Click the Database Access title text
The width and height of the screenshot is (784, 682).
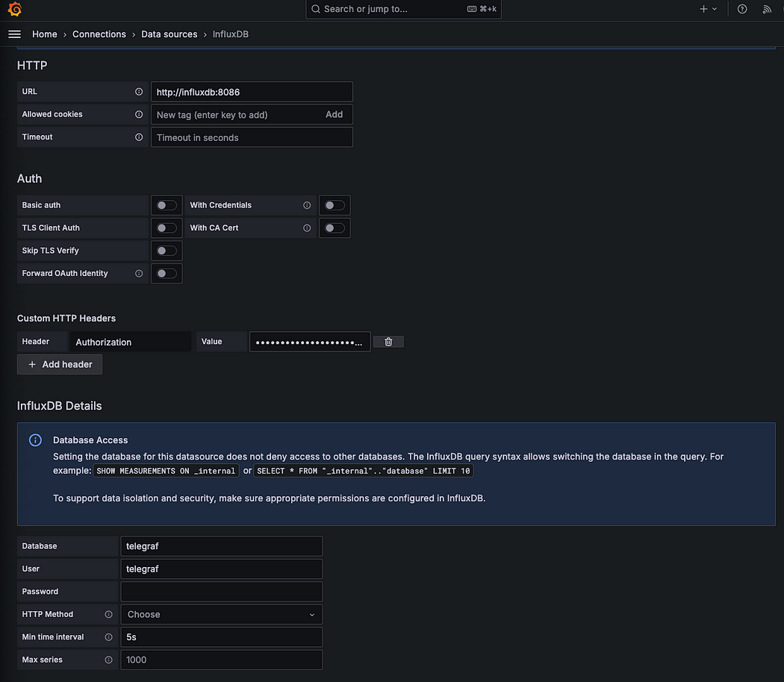[90, 440]
